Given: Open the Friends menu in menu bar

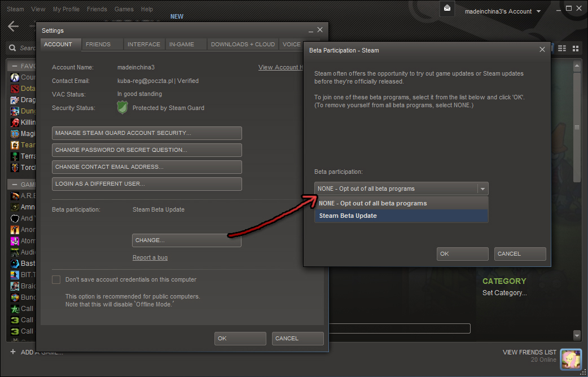Looking at the screenshot, I should pos(96,9).
